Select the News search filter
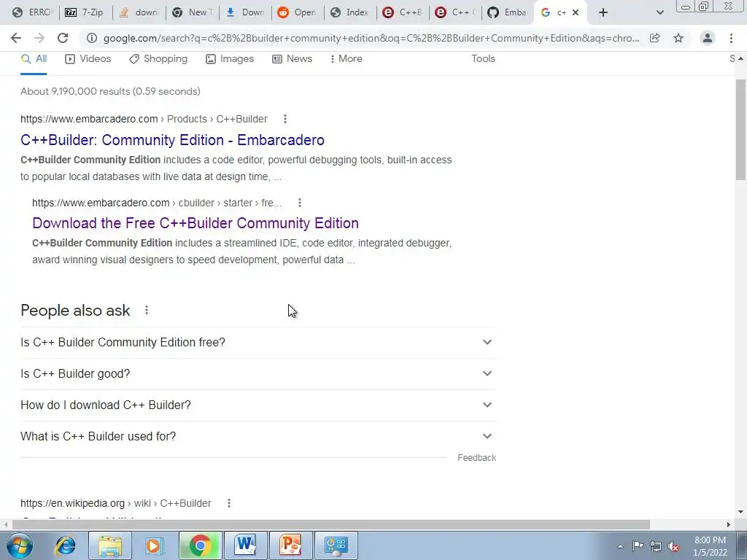This screenshot has width=747, height=560. (292, 59)
